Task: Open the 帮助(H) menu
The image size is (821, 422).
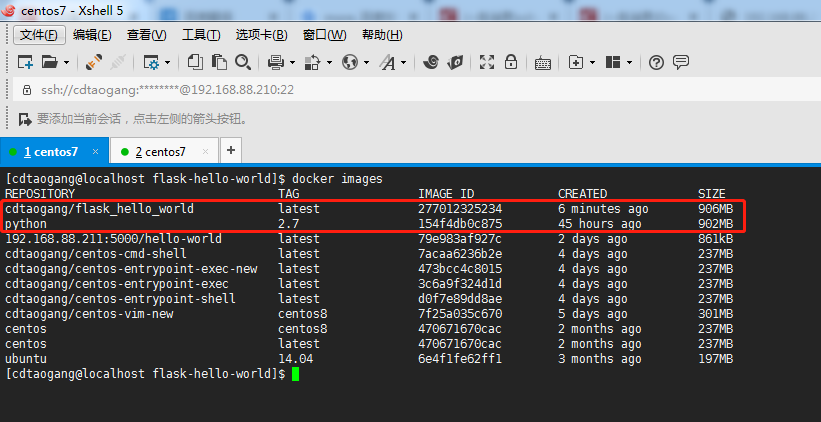Action: point(382,35)
